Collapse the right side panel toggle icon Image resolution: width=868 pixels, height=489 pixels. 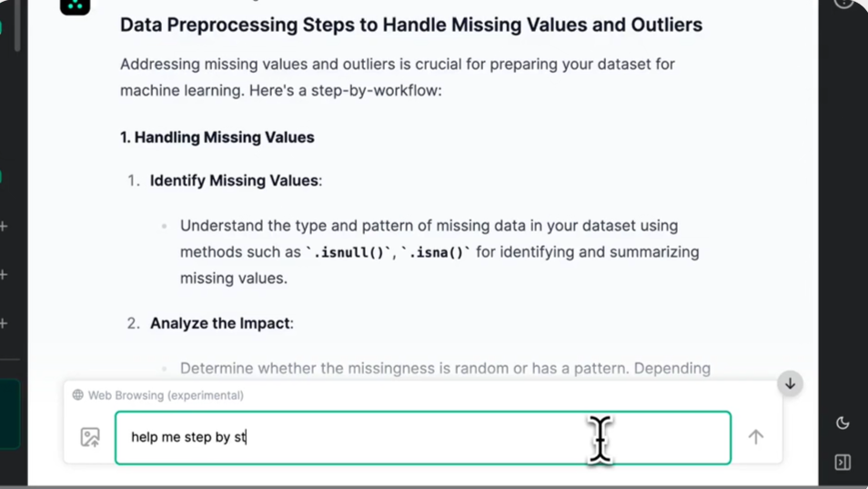[843, 462]
